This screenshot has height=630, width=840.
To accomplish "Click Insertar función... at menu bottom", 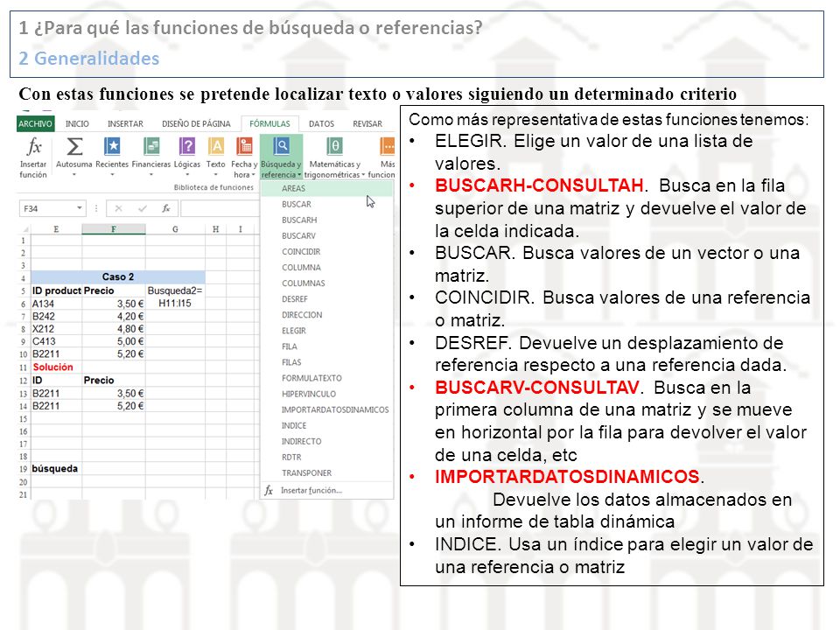I will coord(326,490).
